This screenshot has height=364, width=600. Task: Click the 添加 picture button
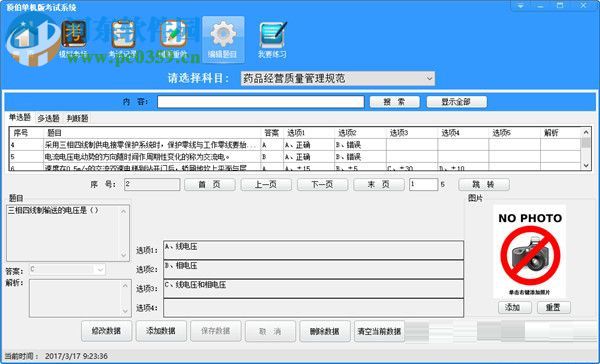(x=515, y=307)
